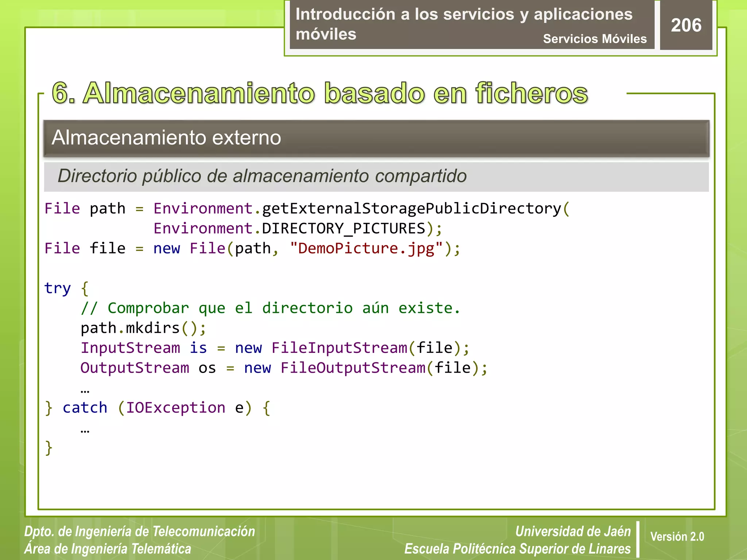Click footer 'Área de Ingeniería Telemática'

pyautogui.click(x=108, y=549)
